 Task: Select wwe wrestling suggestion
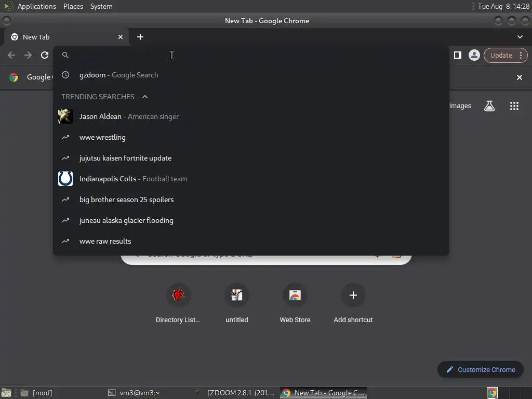pos(251,137)
